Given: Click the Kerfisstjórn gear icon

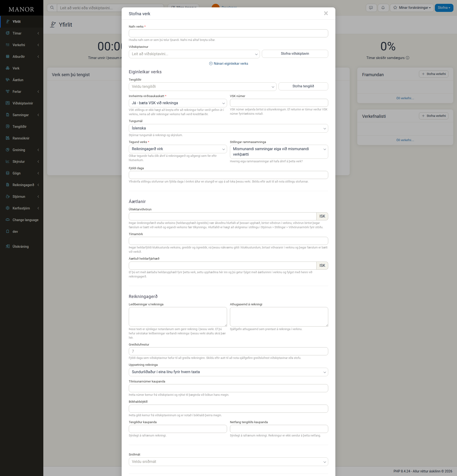Looking at the screenshot, I should [8, 208].
